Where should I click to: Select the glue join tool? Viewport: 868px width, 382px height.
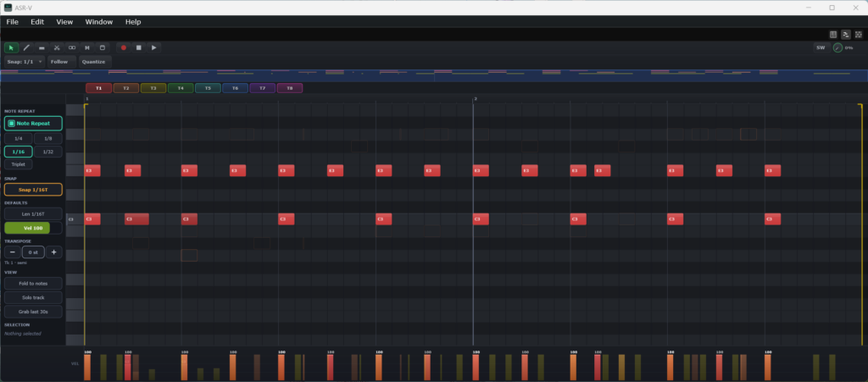pos(72,47)
